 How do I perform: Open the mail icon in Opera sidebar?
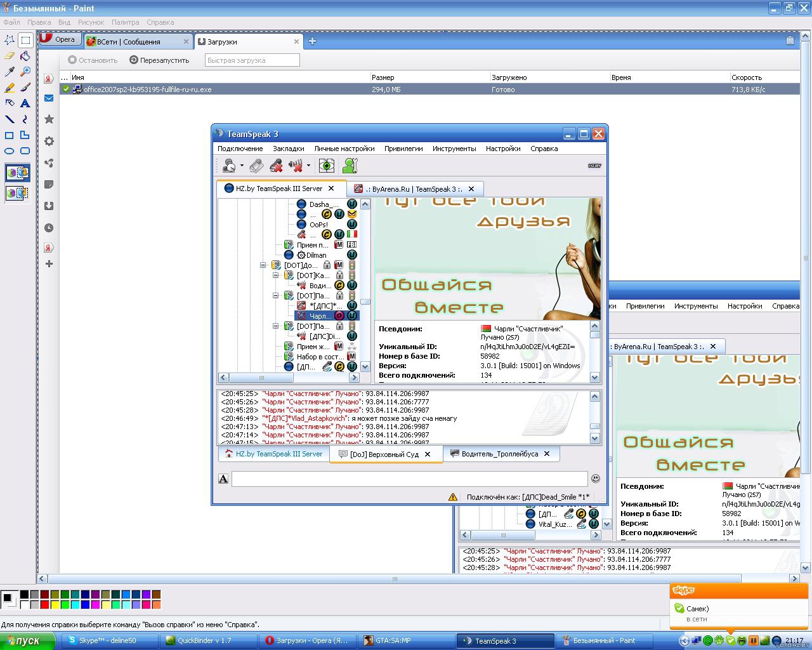tap(49, 98)
